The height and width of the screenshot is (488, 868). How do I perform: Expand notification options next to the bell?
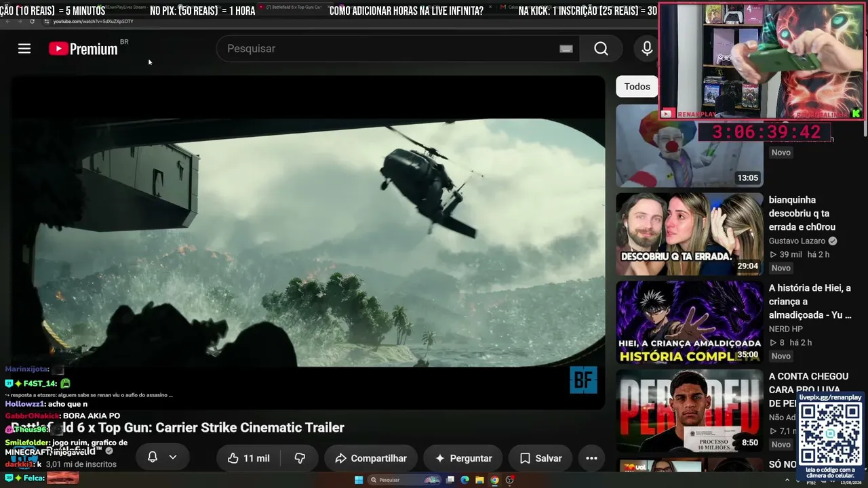click(173, 457)
